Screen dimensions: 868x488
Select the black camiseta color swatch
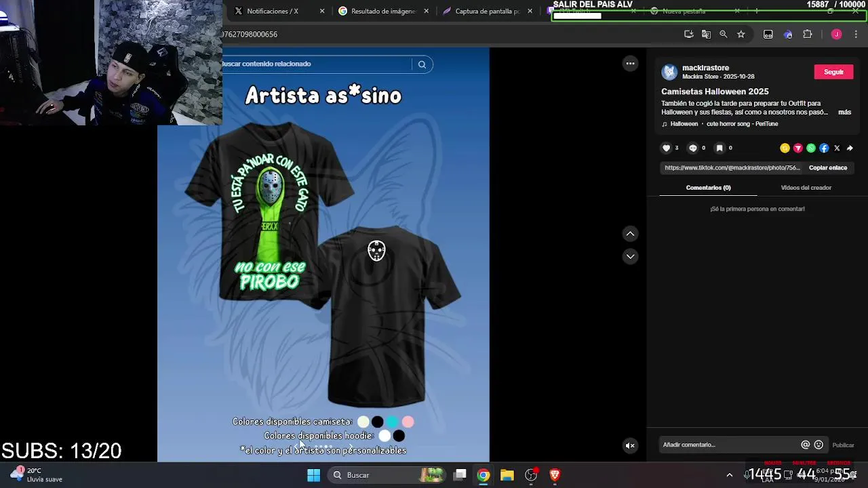(378, 422)
